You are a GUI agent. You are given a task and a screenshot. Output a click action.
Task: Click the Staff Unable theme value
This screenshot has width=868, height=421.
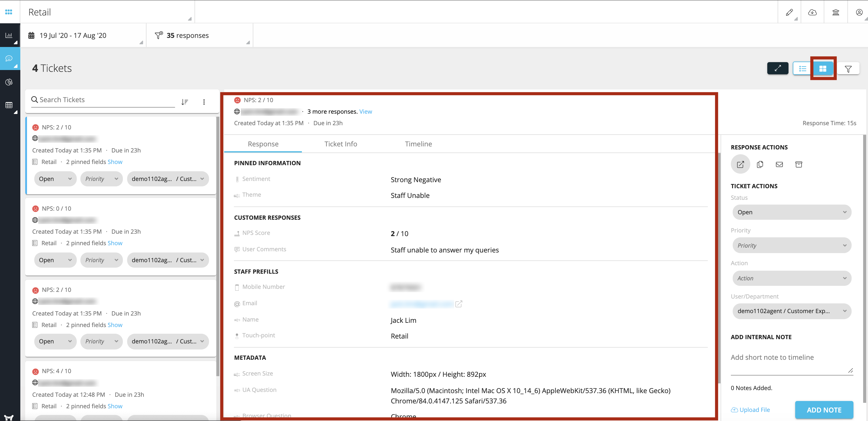pyautogui.click(x=410, y=195)
